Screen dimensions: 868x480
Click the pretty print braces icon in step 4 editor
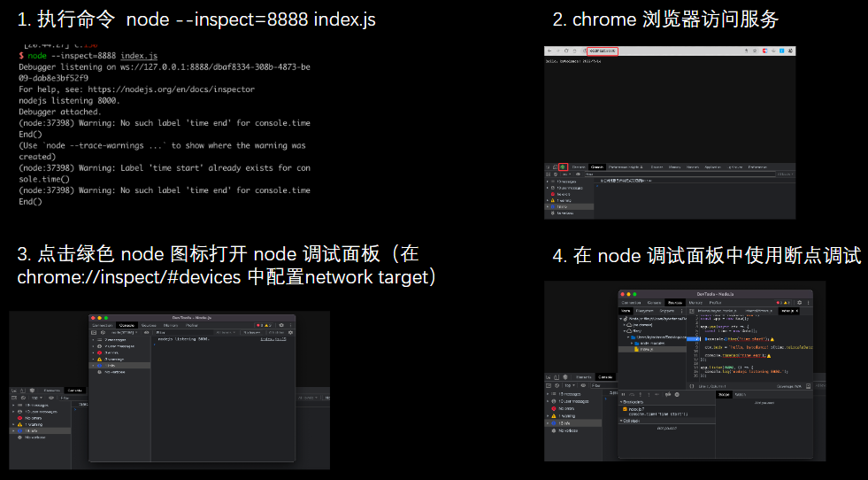point(691,386)
